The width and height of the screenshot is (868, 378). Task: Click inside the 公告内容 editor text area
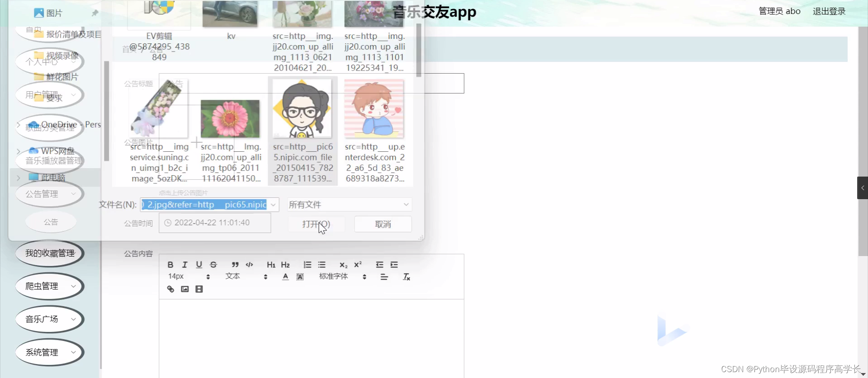(x=311, y=338)
